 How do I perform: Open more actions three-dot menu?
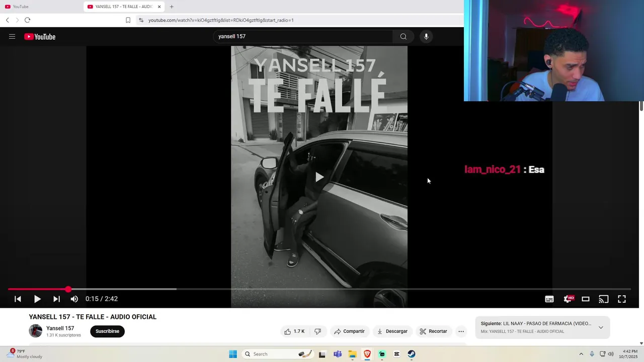pyautogui.click(x=461, y=331)
